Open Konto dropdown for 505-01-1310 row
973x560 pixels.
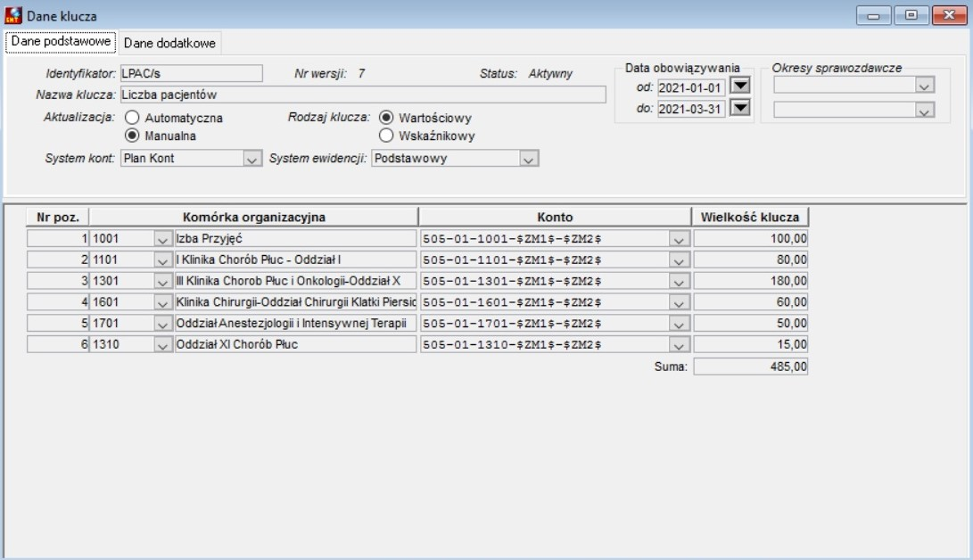point(679,344)
